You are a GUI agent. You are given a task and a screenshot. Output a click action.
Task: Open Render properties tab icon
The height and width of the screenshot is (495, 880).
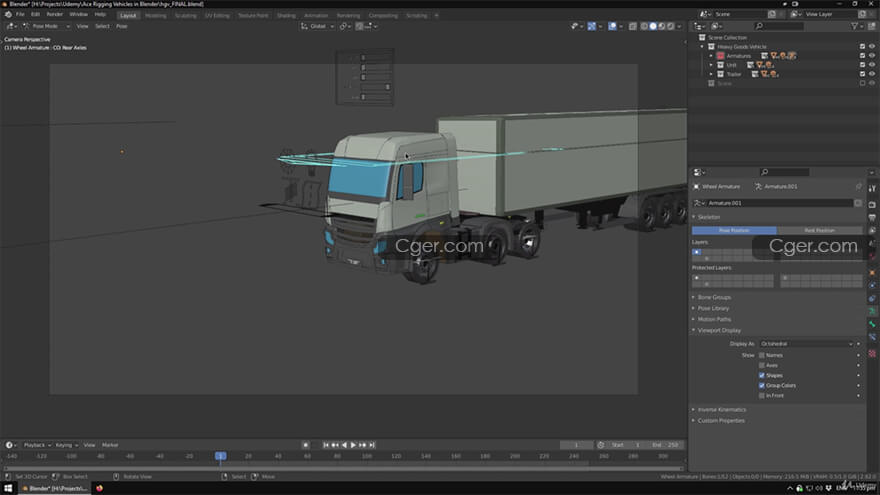click(872, 205)
